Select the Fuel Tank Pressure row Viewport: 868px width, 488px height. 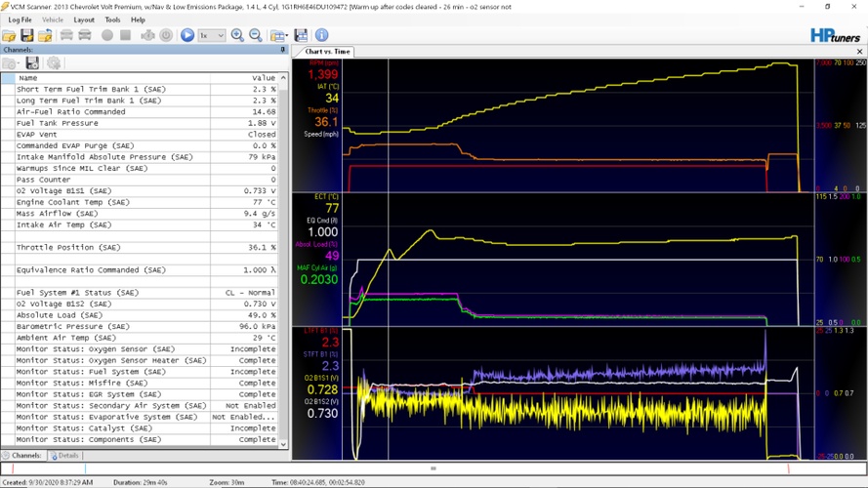tap(140, 123)
